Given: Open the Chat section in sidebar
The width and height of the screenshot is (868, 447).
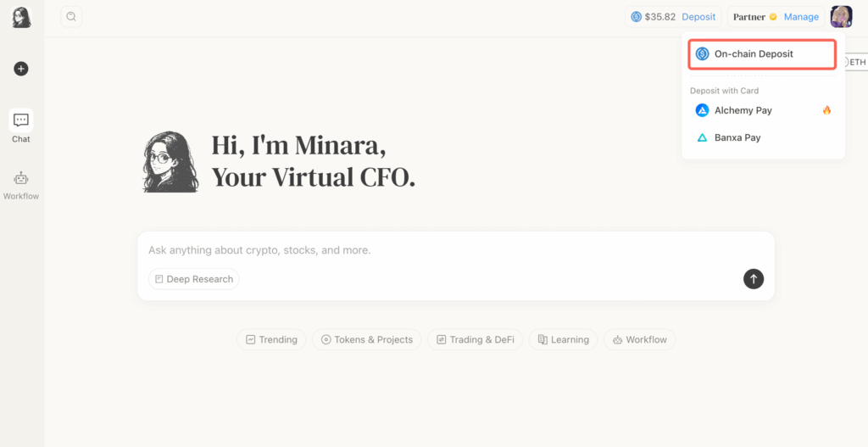Looking at the screenshot, I should click(21, 126).
